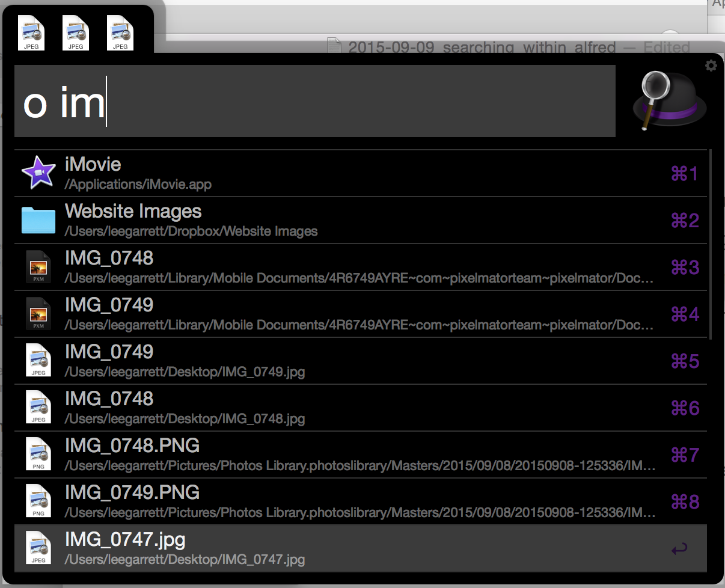The image size is (725, 588).
Task: Click path /Users/leegarrett/Desktop/IMG_0749.jpg
Action: (185, 372)
